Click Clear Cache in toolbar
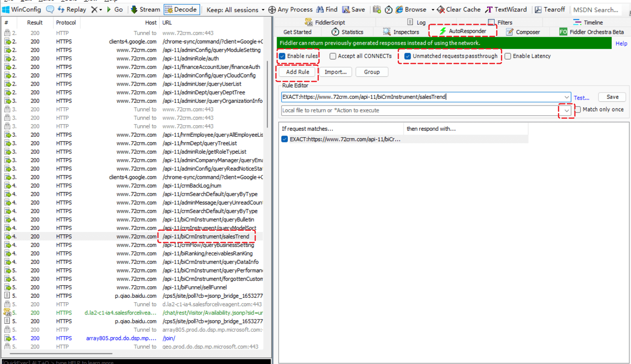This screenshot has width=631, height=364. pyautogui.click(x=459, y=9)
